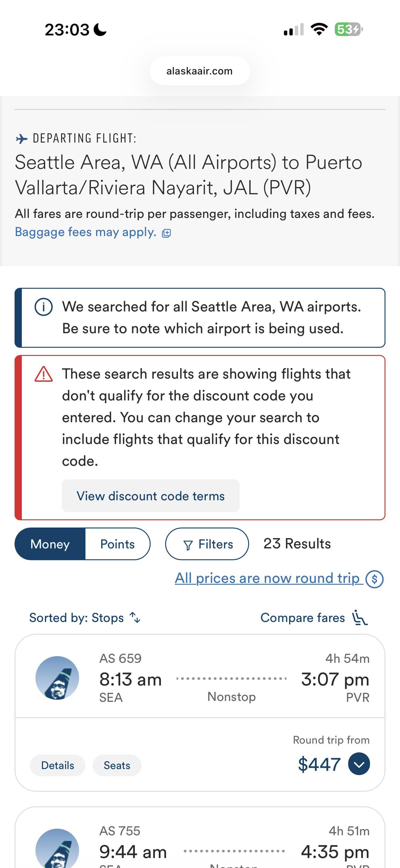The height and width of the screenshot is (868, 400).
Task: Tap the alaskaair.com address bar
Action: pyautogui.click(x=200, y=71)
